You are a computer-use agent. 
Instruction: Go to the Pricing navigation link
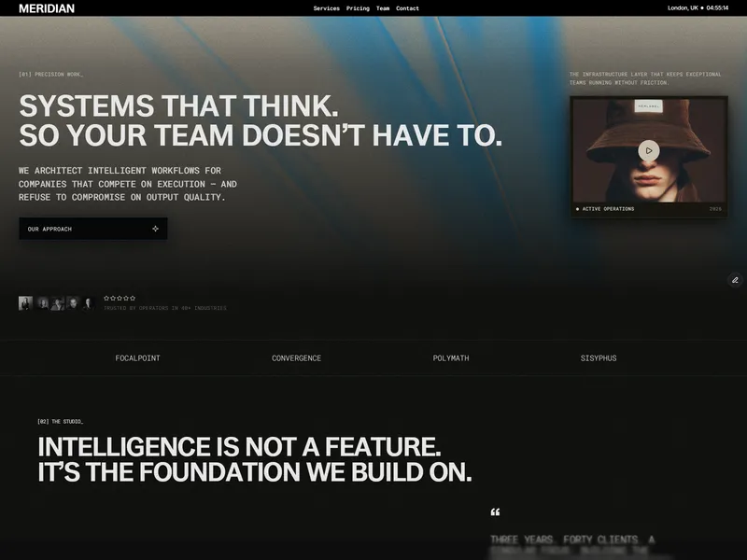(x=358, y=8)
